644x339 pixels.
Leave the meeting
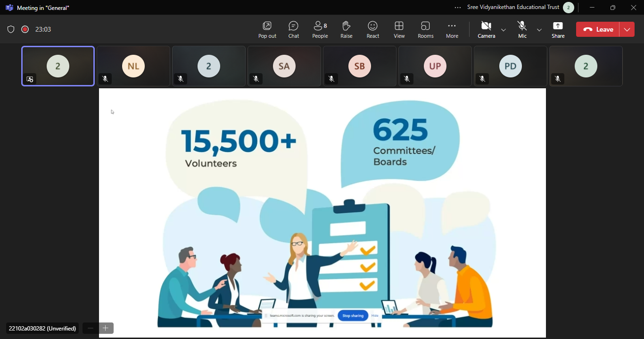(x=598, y=29)
